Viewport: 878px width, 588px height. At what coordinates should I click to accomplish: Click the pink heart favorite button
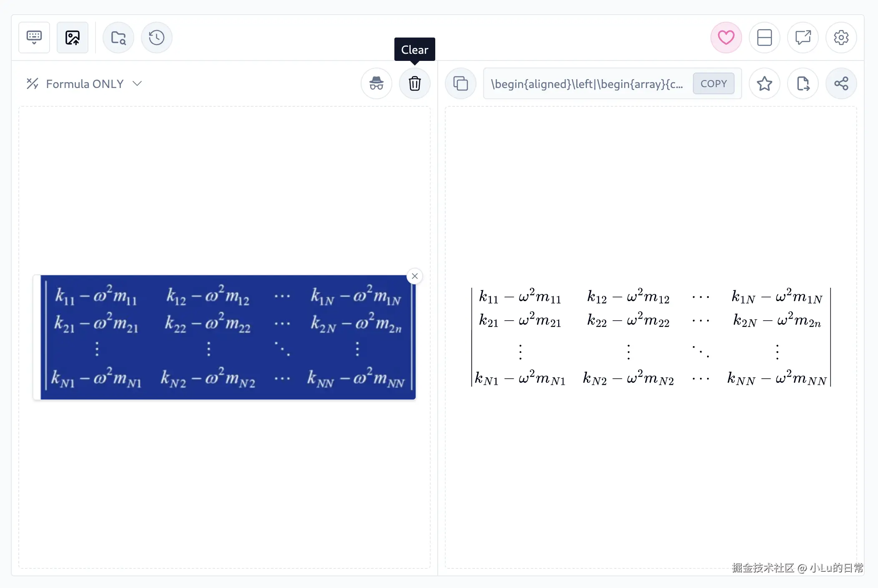tap(726, 38)
